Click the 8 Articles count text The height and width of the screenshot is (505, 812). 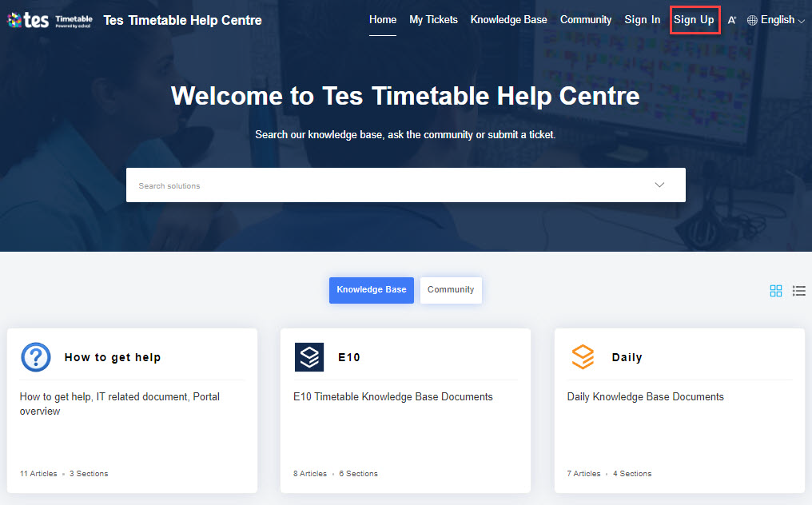(310, 473)
